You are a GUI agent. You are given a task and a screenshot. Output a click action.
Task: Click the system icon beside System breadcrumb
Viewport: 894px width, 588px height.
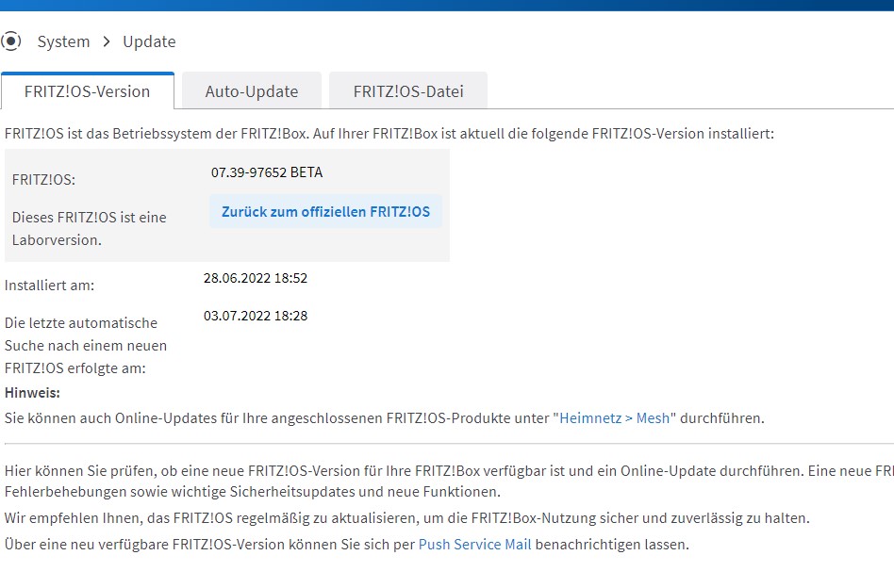(x=10, y=41)
